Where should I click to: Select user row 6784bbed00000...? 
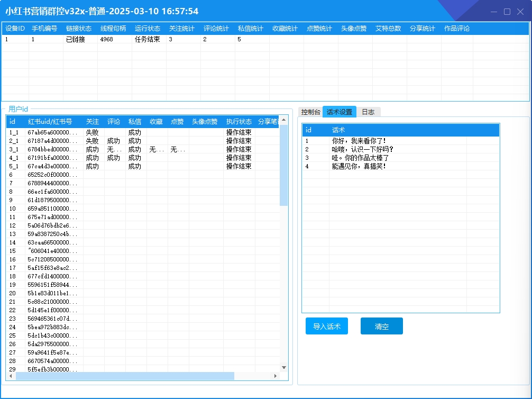tap(142, 149)
